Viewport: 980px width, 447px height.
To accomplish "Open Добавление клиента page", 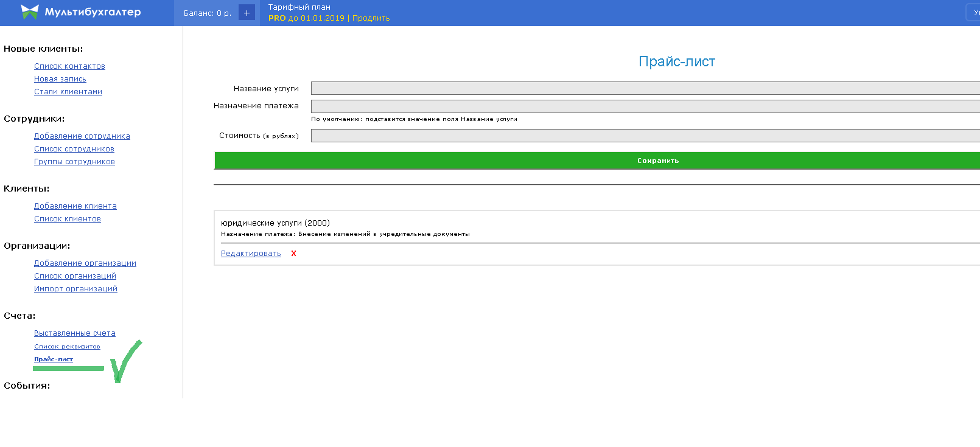I will (x=75, y=206).
